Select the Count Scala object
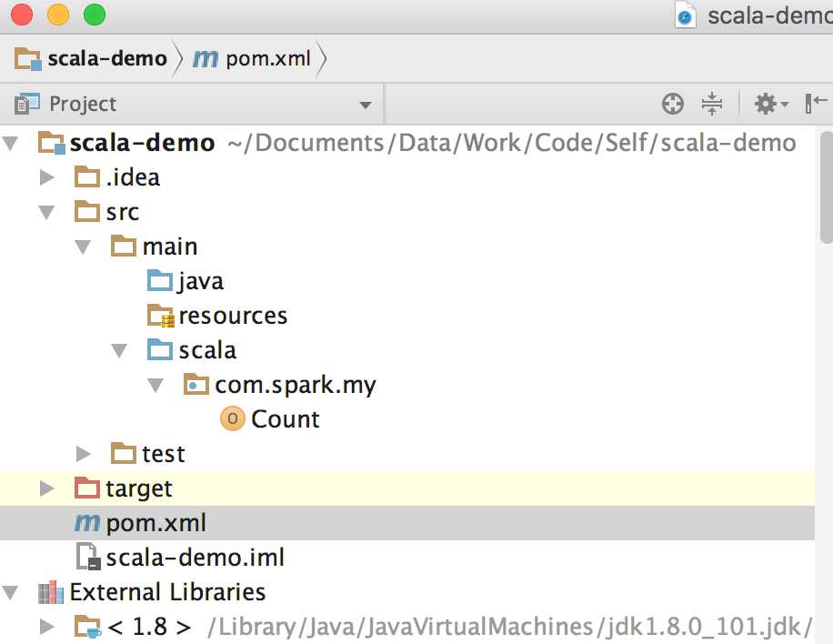833x644 pixels. (285, 419)
